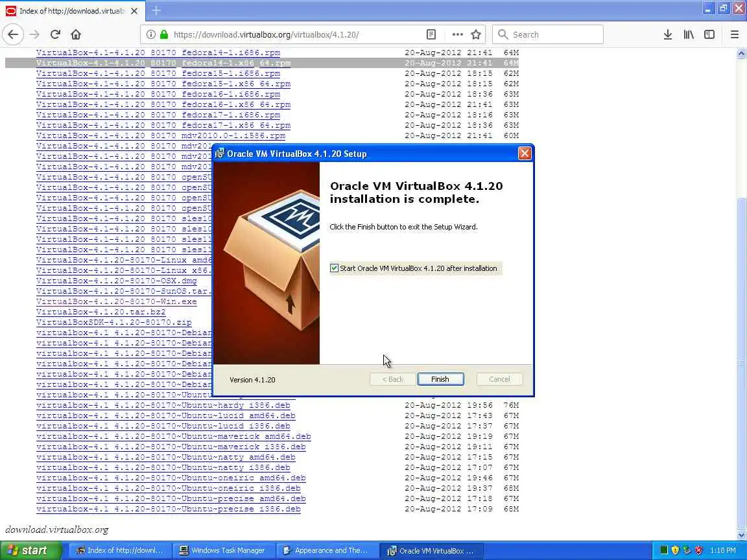The image size is (747, 560).
Task: Open the Ubuntu~natty_i386.deb link
Action: pyautogui.click(x=163, y=467)
